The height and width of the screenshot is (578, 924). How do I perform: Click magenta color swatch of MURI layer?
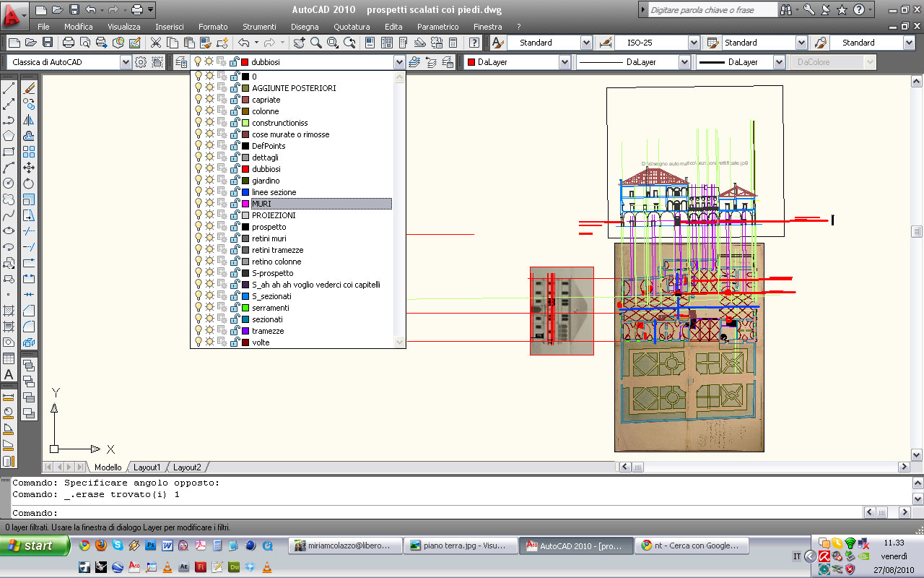pos(245,204)
